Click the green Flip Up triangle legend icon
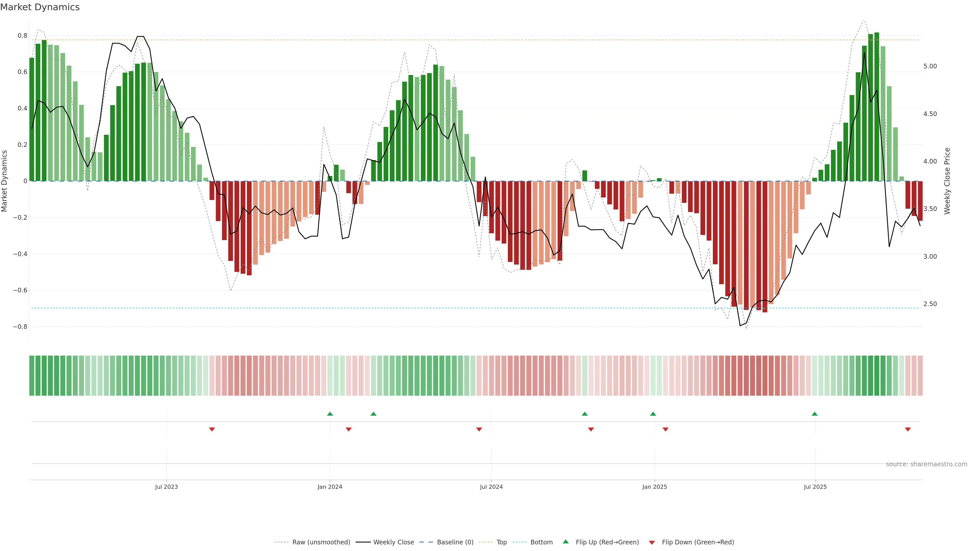Screen dimensions: 980x551 coord(565,542)
